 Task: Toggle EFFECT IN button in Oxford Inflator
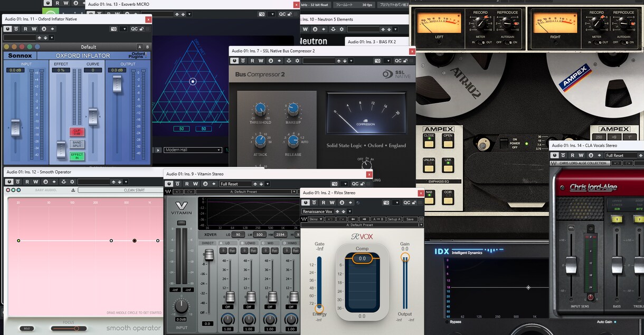point(77,156)
